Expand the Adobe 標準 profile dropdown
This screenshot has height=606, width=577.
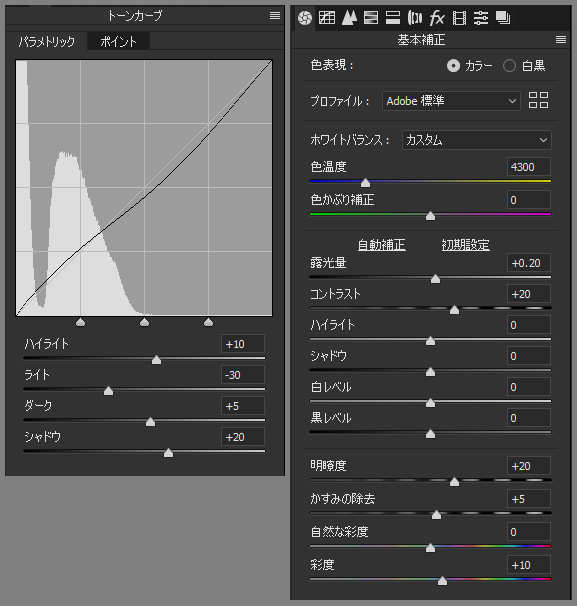451,101
